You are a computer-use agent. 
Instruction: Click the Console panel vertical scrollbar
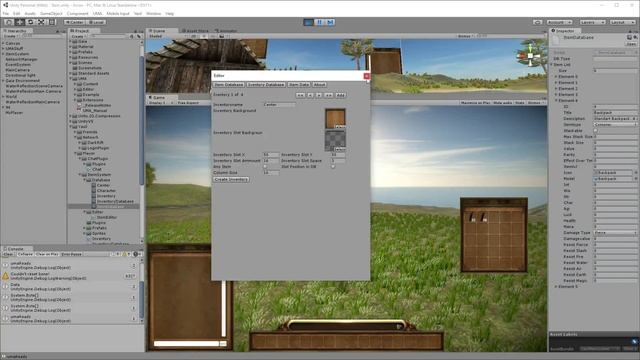click(142, 300)
